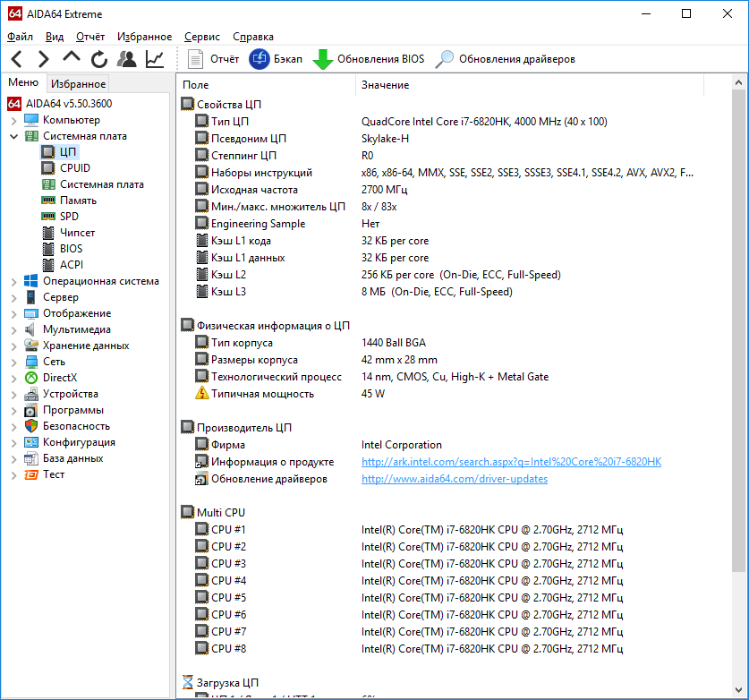Go forward with the right arrow toolbar icon
The image size is (749, 700).
[x=44, y=59]
